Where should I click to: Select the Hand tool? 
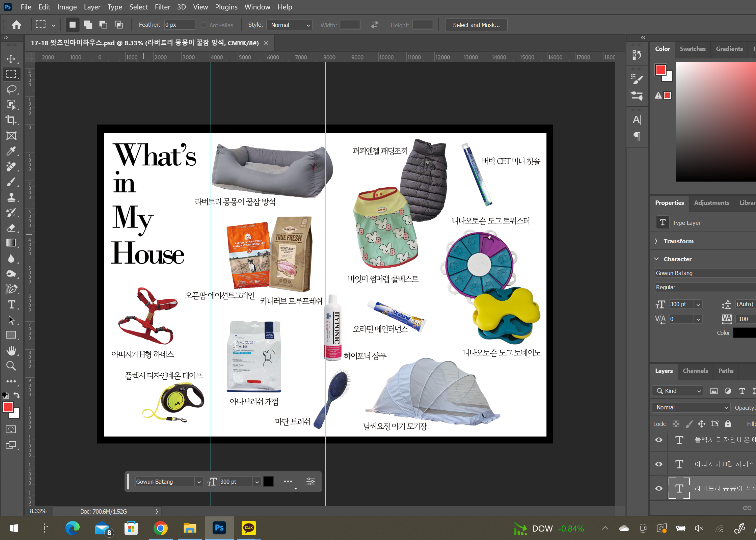(x=11, y=351)
